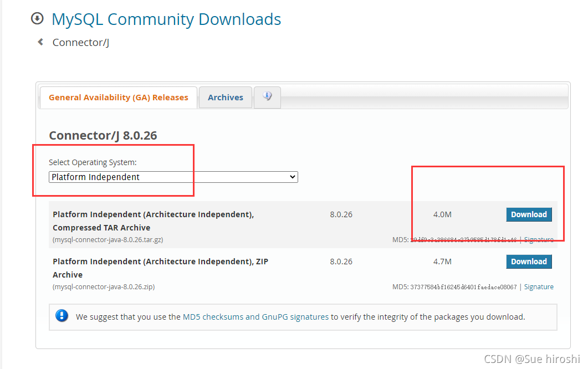Open the Select Operating System dropdown
Image resolution: width=588 pixels, height=369 pixels.
click(173, 177)
